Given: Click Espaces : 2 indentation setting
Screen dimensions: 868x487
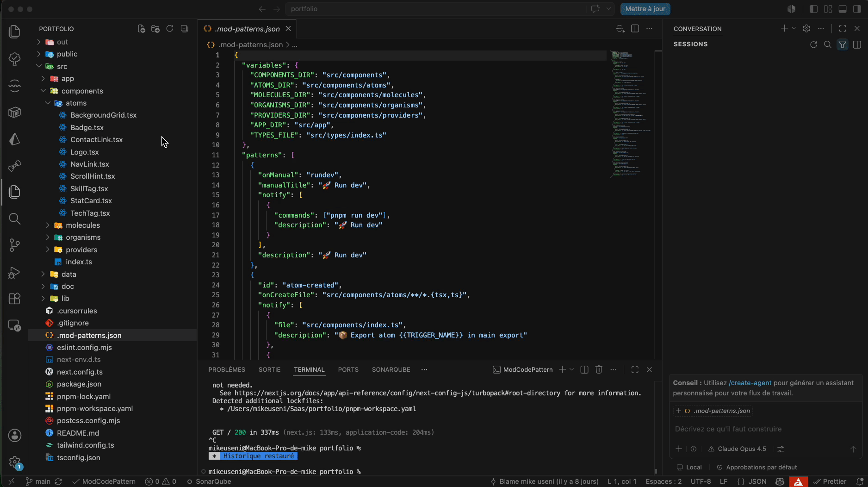Looking at the screenshot, I should [663, 481].
